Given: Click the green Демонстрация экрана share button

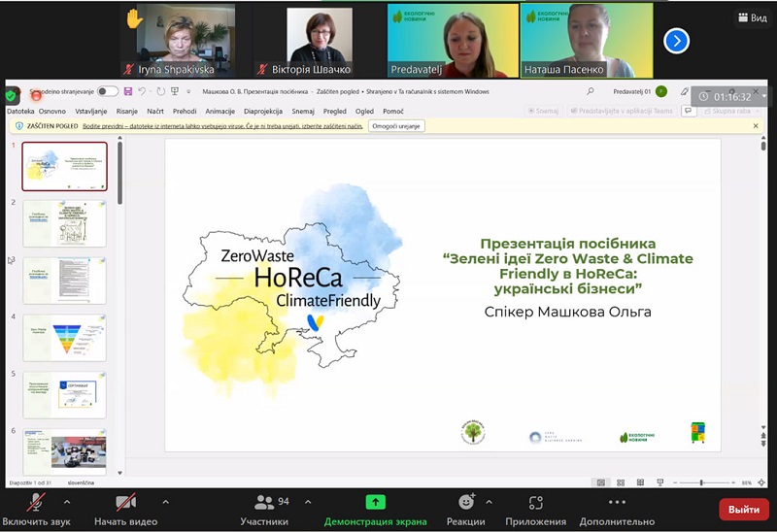Looking at the screenshot, I should pos(375,511).
